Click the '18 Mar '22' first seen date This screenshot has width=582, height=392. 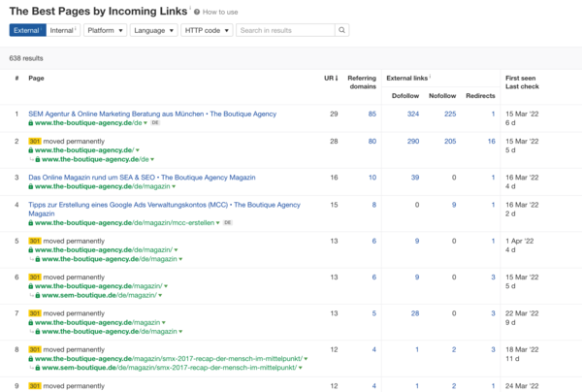pyautogui.click(x=522, y=349)
